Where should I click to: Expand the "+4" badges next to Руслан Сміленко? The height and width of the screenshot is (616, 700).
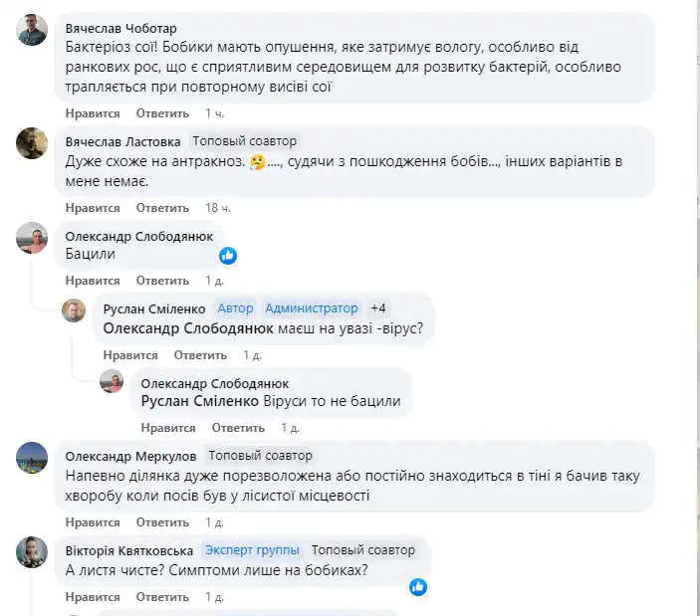coord(378,308)
